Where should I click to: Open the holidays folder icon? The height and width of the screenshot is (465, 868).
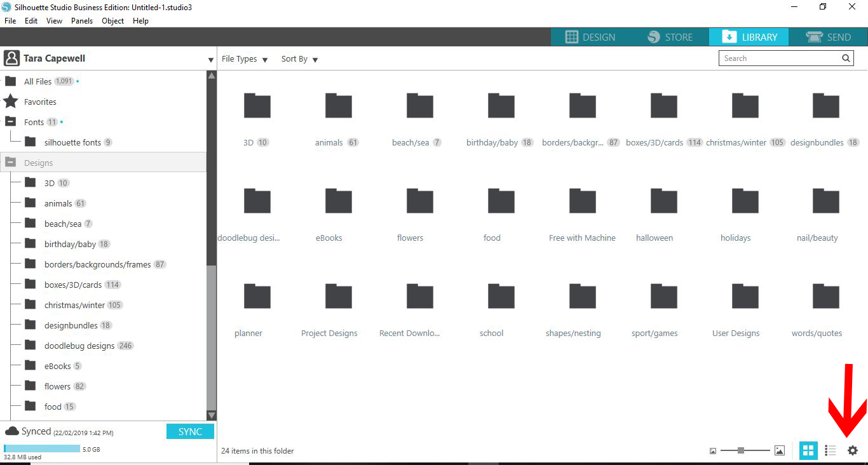pyautogui.click(x=745, y=201)
